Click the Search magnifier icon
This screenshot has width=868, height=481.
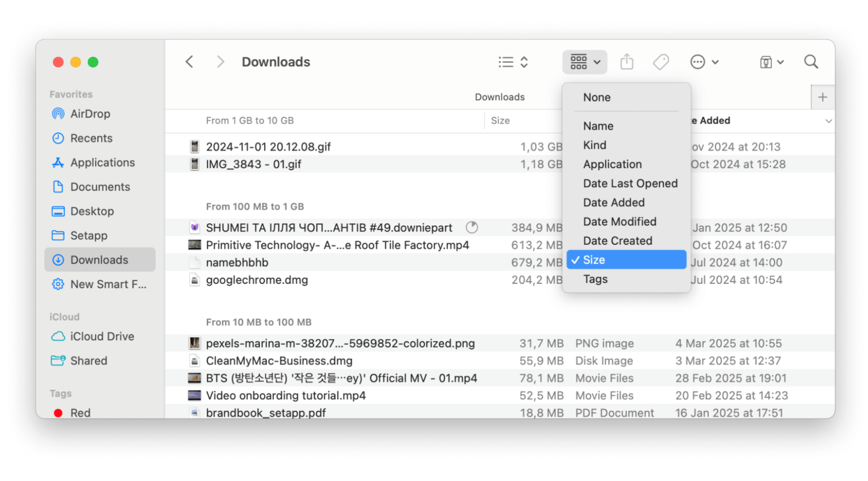pyautogui.click(x=811, y=62)
